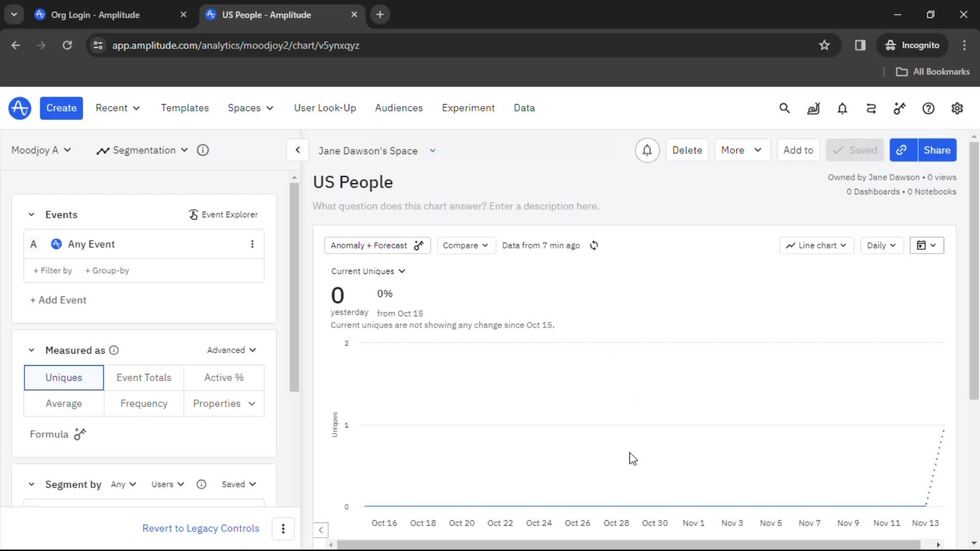Image resolution: width=980 pixels, height=551 pixels.
Task: Open the Any Event options kebab menu
Action: pos(252,244)
